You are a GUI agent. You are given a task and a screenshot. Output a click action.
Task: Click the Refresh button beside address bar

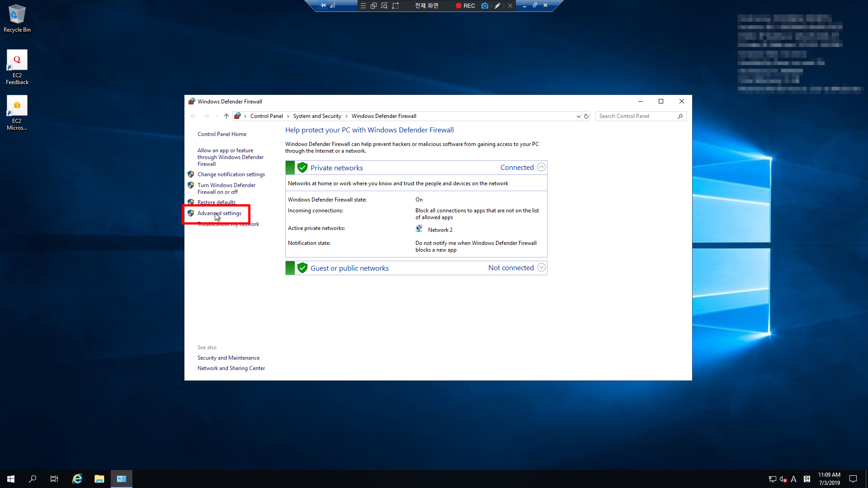click(586, 116)
